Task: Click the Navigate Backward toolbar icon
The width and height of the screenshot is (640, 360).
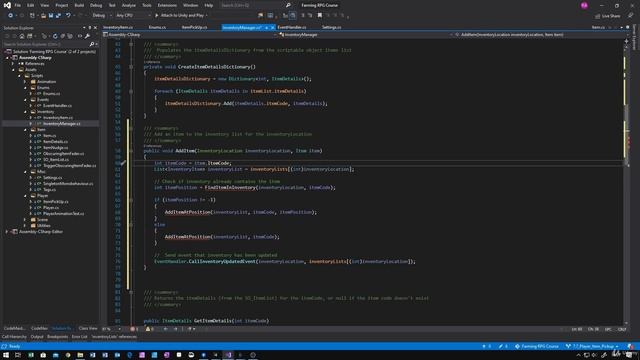Action: pyautogui.click(x=10, y=16)
